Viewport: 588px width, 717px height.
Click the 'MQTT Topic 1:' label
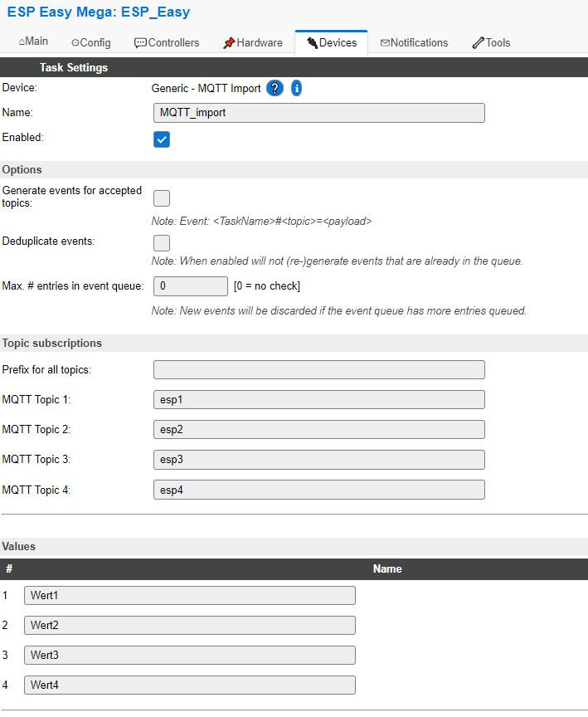tap(36, 400)
